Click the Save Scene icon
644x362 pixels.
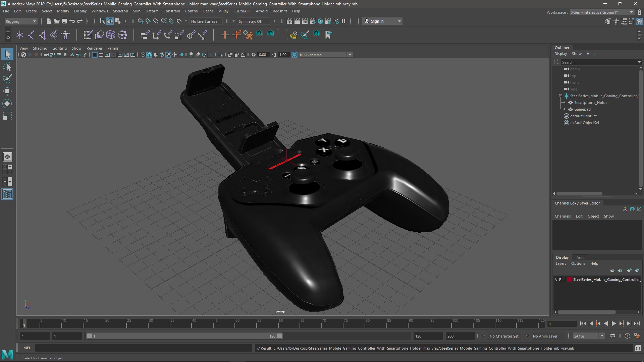point(64,21)
